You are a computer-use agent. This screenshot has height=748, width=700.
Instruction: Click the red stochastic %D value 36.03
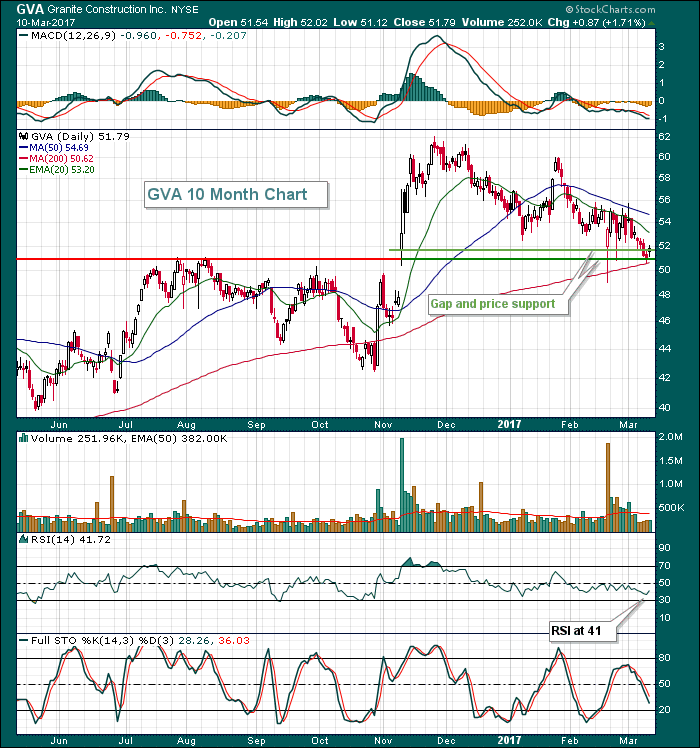(234, 640)
